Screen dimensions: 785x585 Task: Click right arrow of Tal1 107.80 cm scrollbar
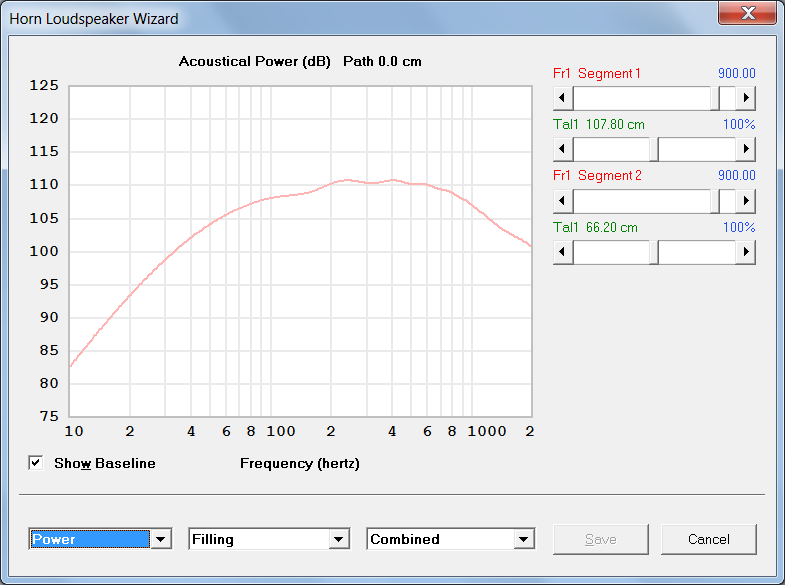745,149
